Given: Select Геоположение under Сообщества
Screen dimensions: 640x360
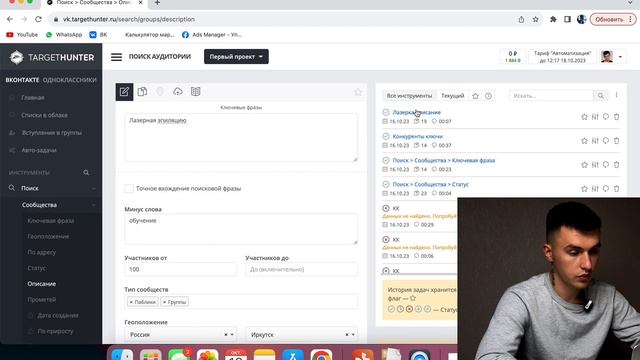Looking at the screenshot, I should (48, 237).
